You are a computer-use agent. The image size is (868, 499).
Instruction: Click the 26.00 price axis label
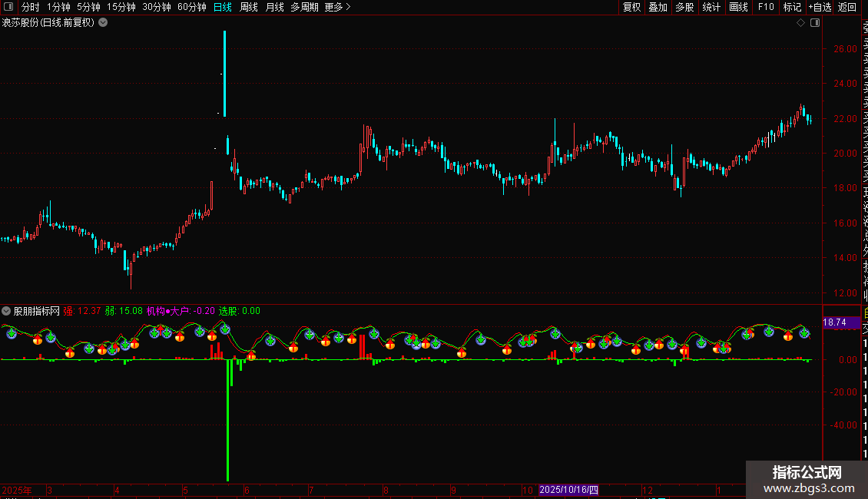click(x=845, y=48)
